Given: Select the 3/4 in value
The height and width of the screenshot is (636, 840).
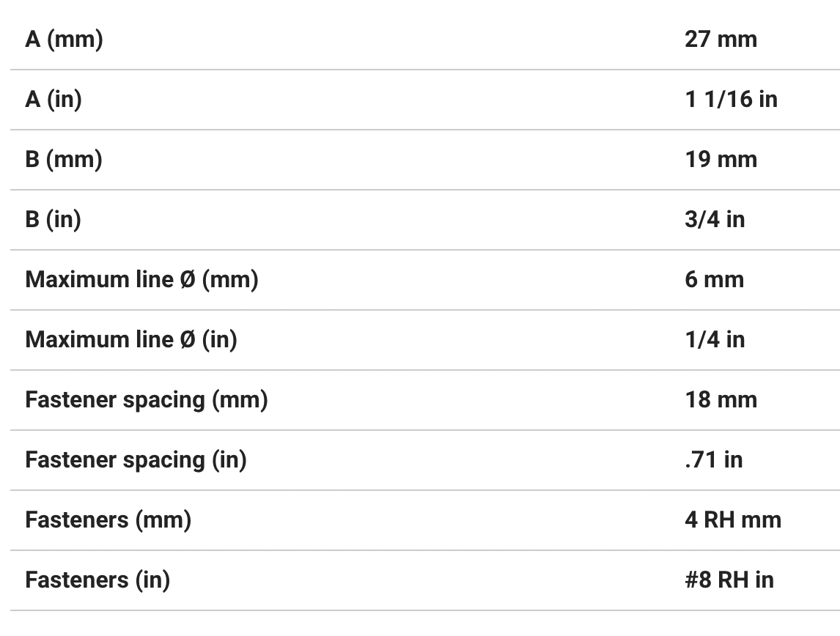Looking at the screenshot, I should point(715,219).
